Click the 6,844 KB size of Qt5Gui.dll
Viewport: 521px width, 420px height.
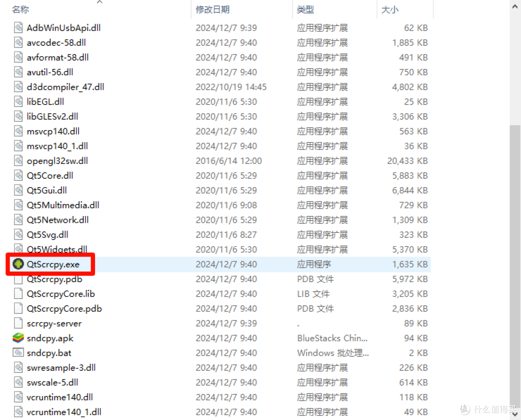(x=410, y=190)
